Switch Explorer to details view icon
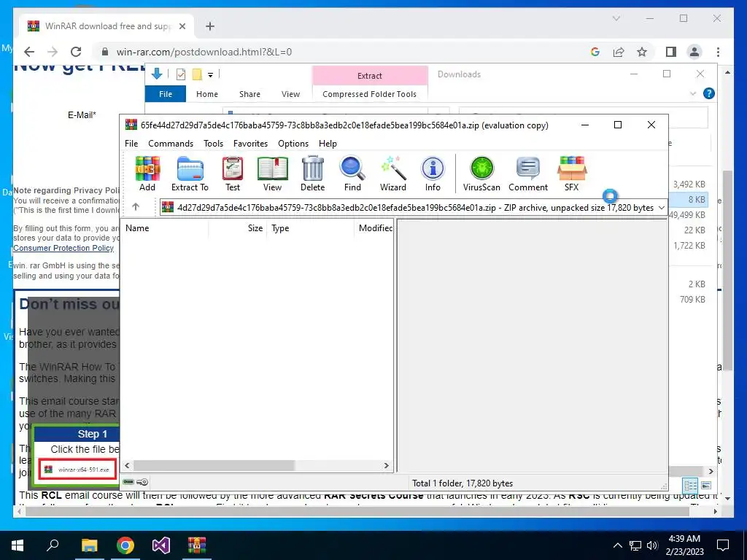This screenshot has width=747, height=560. [690, 485]
